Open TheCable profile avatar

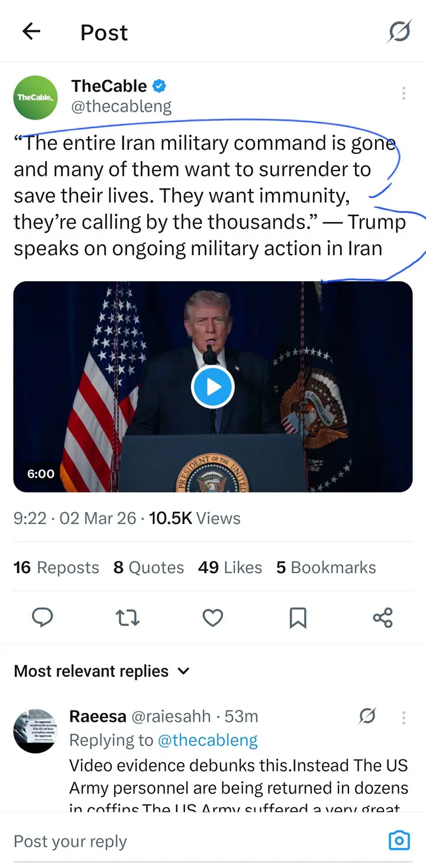(x=35, y=98)
